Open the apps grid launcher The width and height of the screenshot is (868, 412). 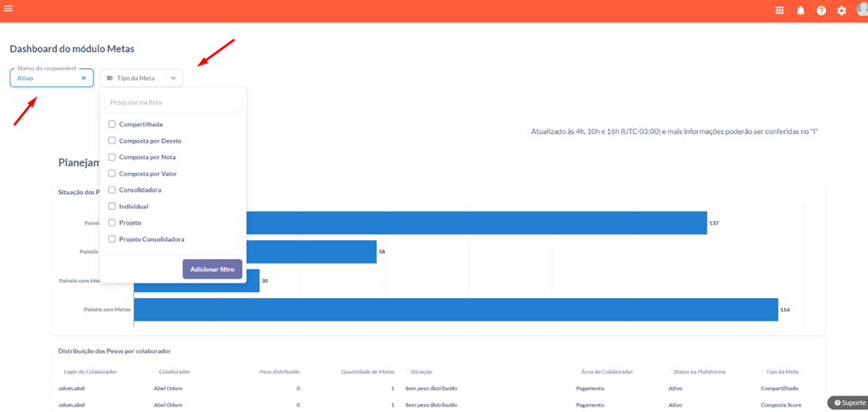pos(779,10)
